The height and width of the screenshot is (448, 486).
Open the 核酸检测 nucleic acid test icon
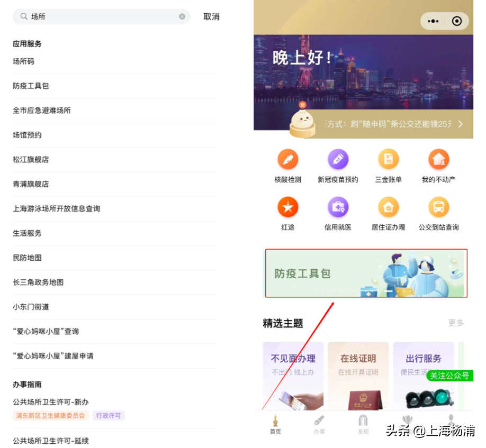click(x=287, y=159)
